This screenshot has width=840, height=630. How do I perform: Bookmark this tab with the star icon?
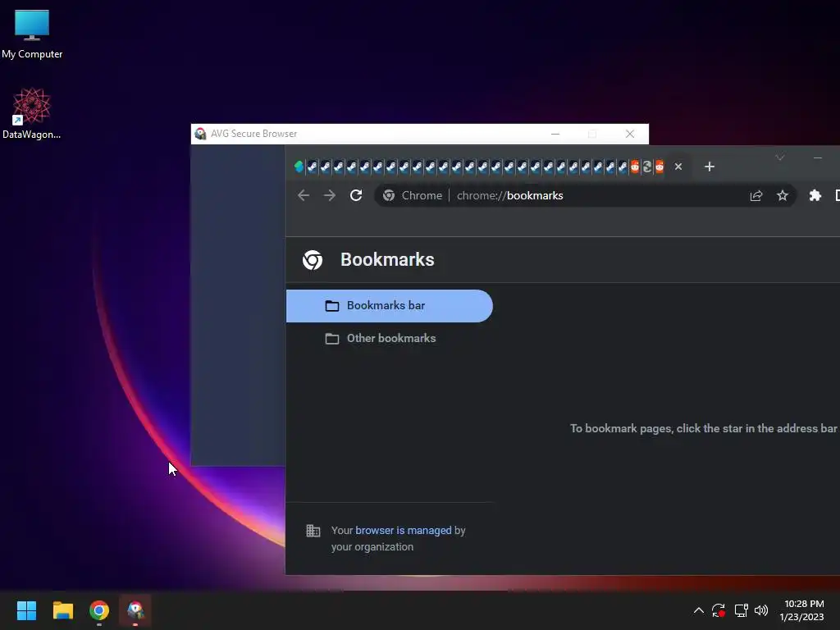(782, 195)
